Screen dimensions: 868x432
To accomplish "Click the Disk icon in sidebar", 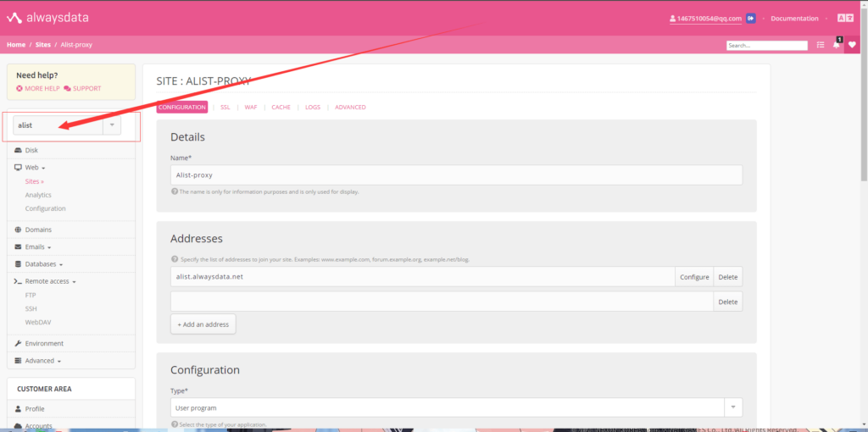I will click(19, 151).
